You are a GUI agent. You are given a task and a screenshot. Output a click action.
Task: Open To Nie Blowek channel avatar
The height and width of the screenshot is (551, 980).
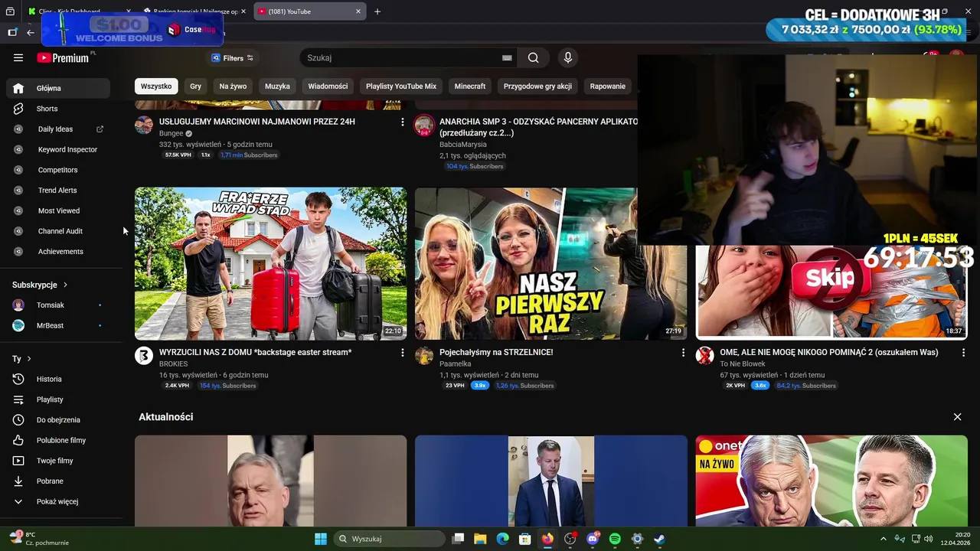[x=704, y=356]
